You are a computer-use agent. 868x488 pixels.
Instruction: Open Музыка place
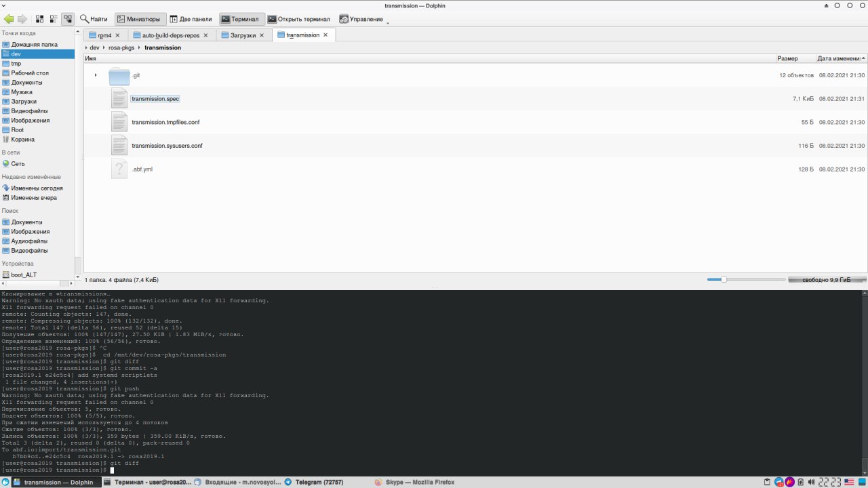point(37,91)
